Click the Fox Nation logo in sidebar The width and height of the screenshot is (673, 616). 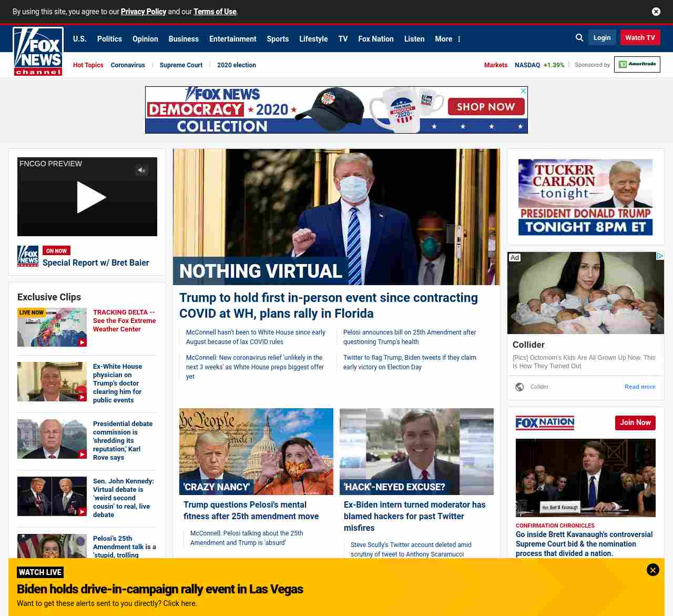pos(545,423)
